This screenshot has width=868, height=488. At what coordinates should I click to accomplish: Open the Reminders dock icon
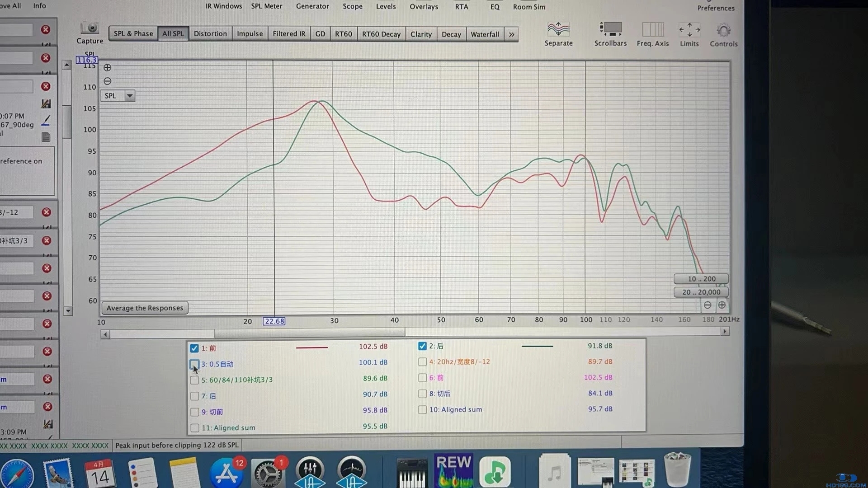click(142, 473)
